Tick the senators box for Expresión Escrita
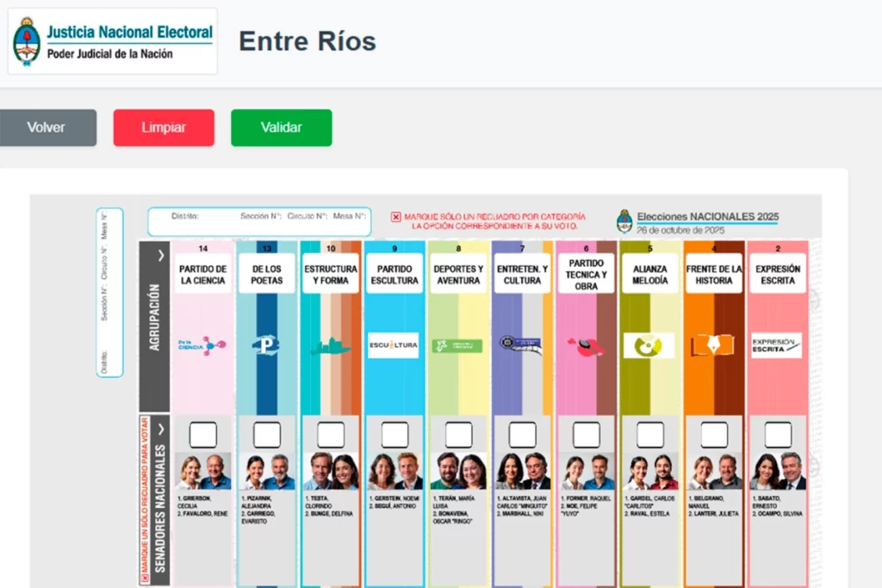This screenshot has height=588, width=882. (778, 435)
